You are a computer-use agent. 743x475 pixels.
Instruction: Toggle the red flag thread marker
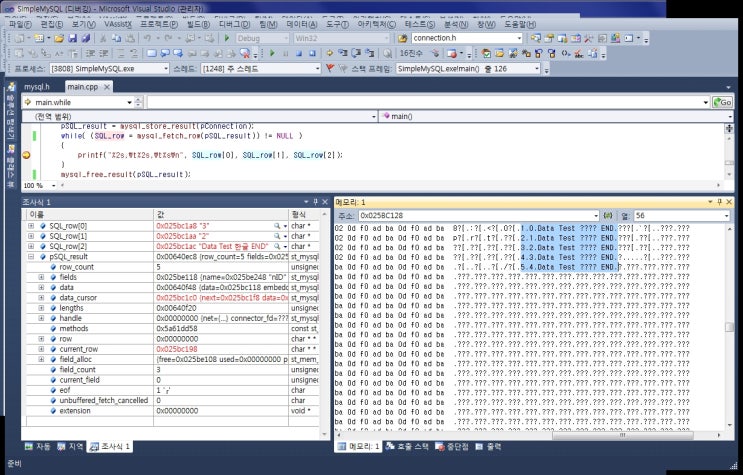pyautogui.click(x=330, y=69)
